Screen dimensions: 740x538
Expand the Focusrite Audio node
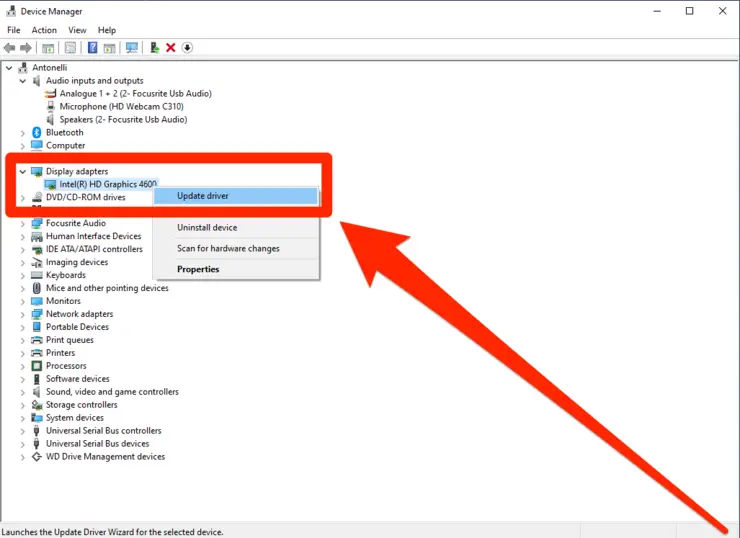click(x=23, y=224)
